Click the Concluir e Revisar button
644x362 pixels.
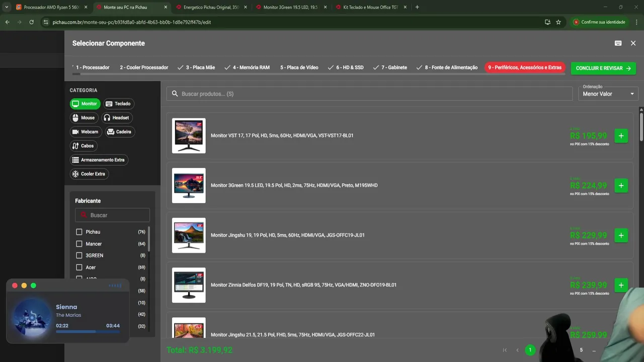(603, 68)
